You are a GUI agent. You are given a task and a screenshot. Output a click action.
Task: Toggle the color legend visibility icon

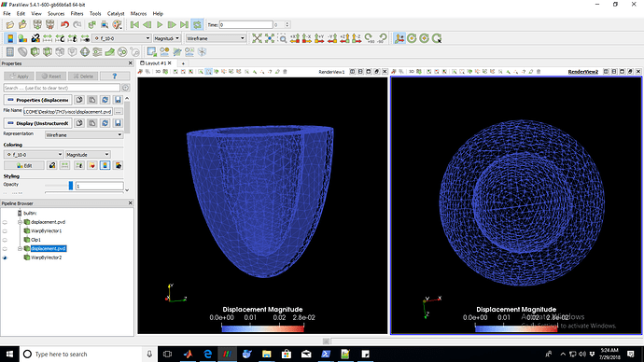click(x=10, y=38)
